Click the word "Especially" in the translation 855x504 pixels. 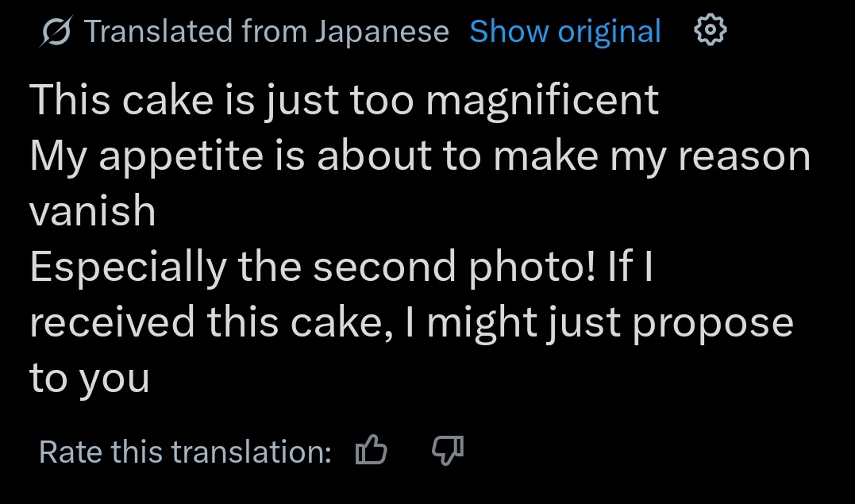coord(128,268)
